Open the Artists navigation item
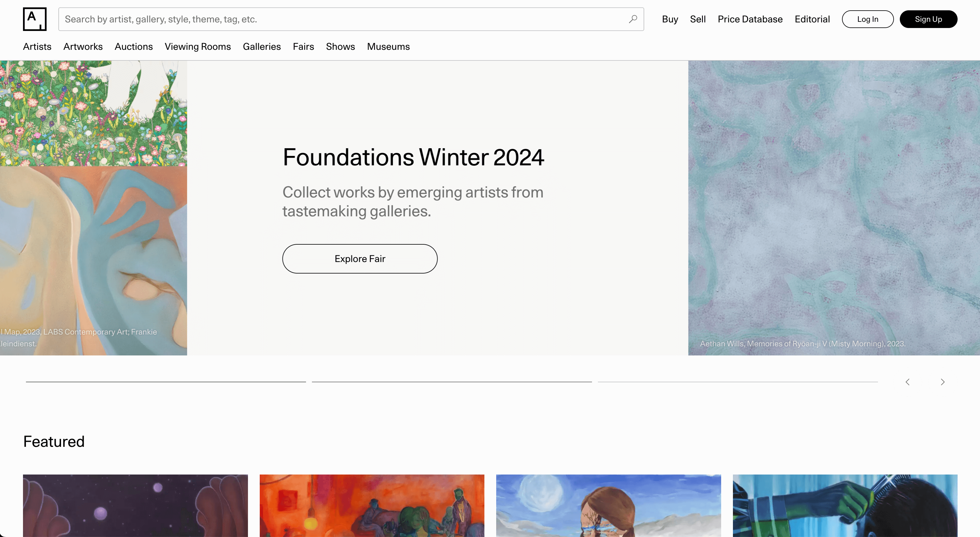The height and width of the screenshot is (537, 980). point(37,46)
